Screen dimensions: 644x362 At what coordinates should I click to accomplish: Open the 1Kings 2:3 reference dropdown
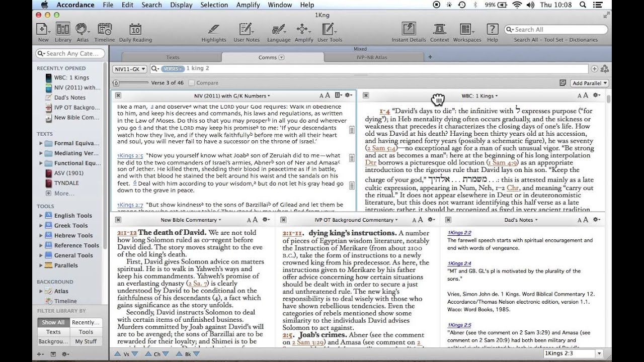(x=599, y=354)
